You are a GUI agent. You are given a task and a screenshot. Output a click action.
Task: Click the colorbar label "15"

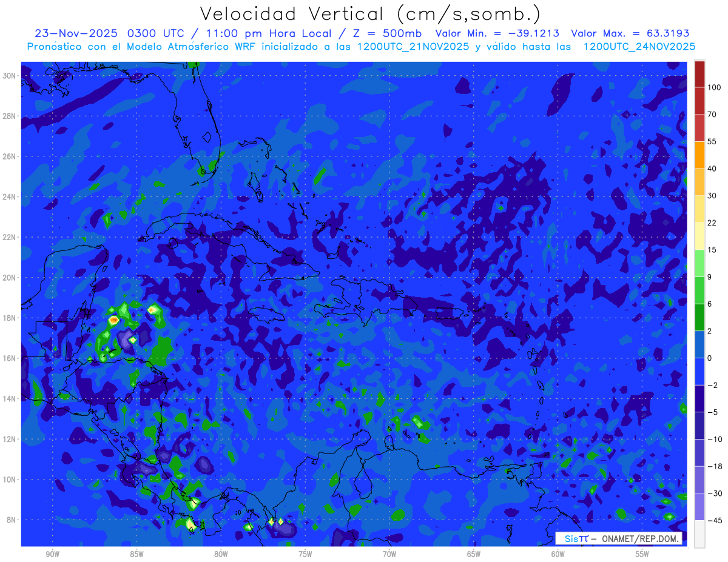[x=712, y=250]
